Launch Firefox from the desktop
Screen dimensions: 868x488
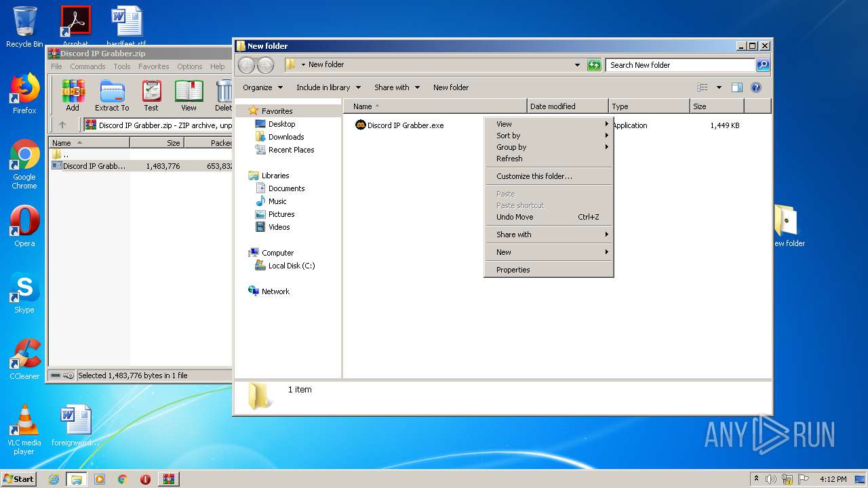tap(24, 94)
